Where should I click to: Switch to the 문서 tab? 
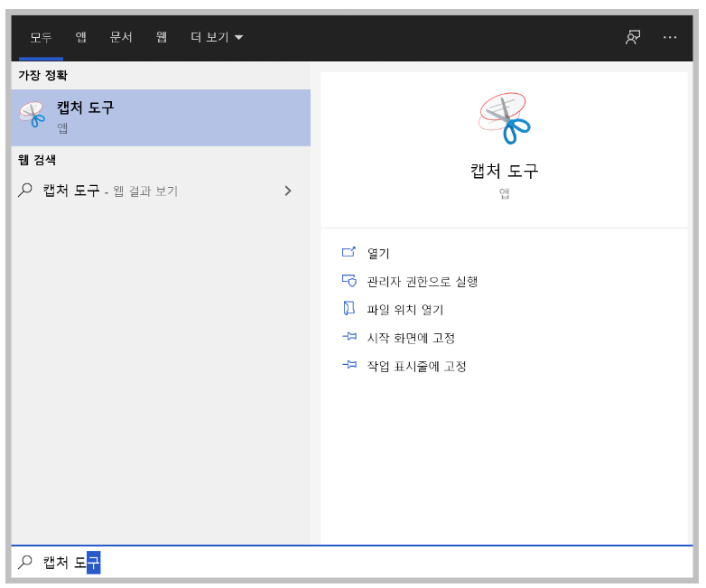click(x=121, y=37)
